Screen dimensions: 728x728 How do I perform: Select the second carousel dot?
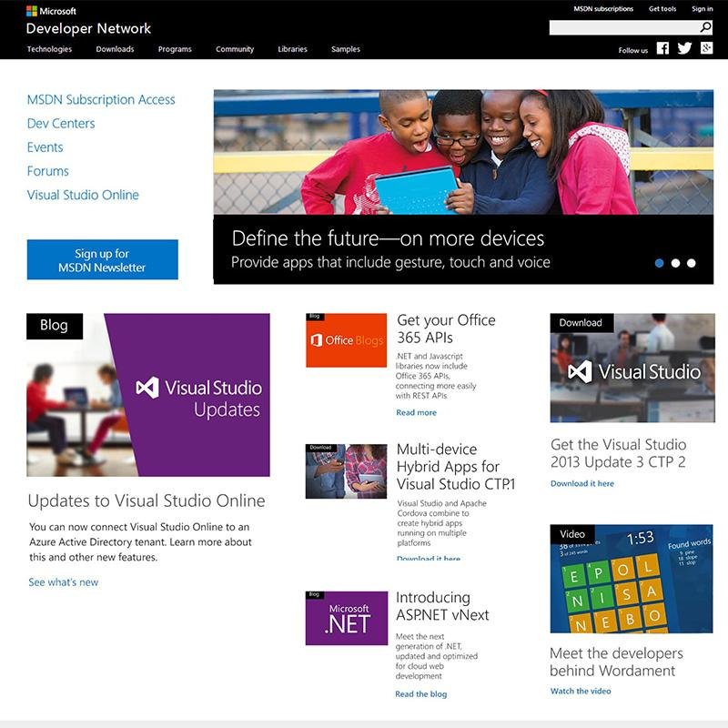[x=675, y=263]
